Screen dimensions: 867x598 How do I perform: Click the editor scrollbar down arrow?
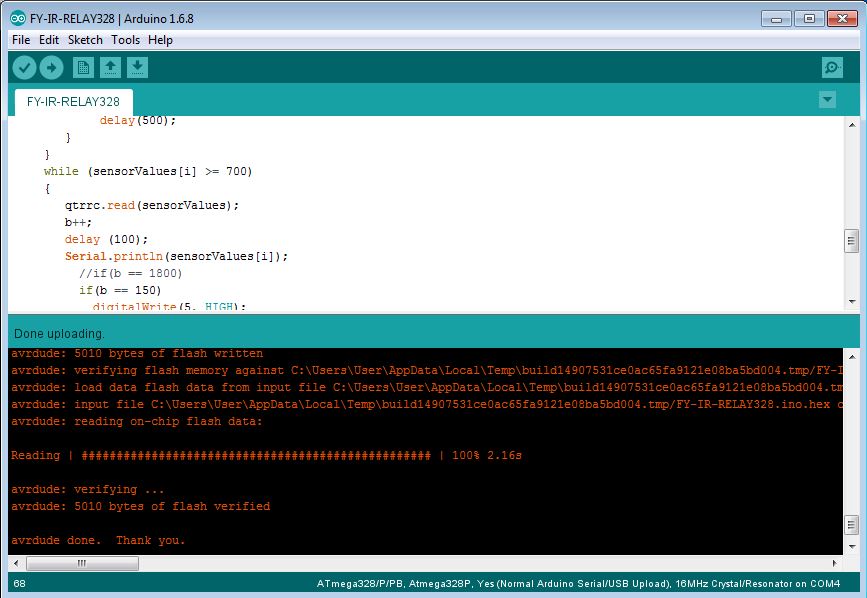[x=852, y=302]
